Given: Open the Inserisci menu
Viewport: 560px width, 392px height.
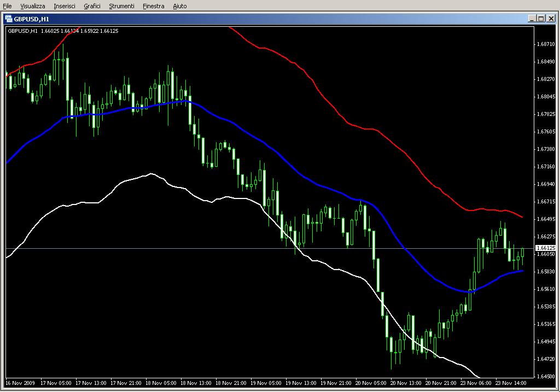Looking at the screenshot, I should [x=65, y=6].
